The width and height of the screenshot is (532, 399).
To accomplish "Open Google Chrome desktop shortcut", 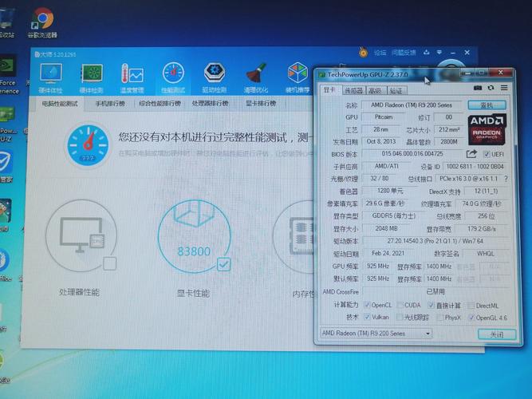I will (42, 21).
